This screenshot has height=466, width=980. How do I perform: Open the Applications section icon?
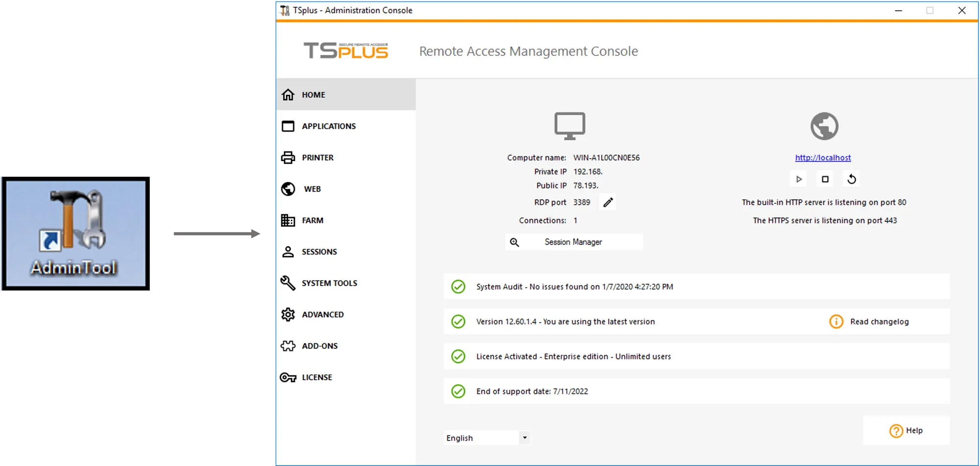289,126
